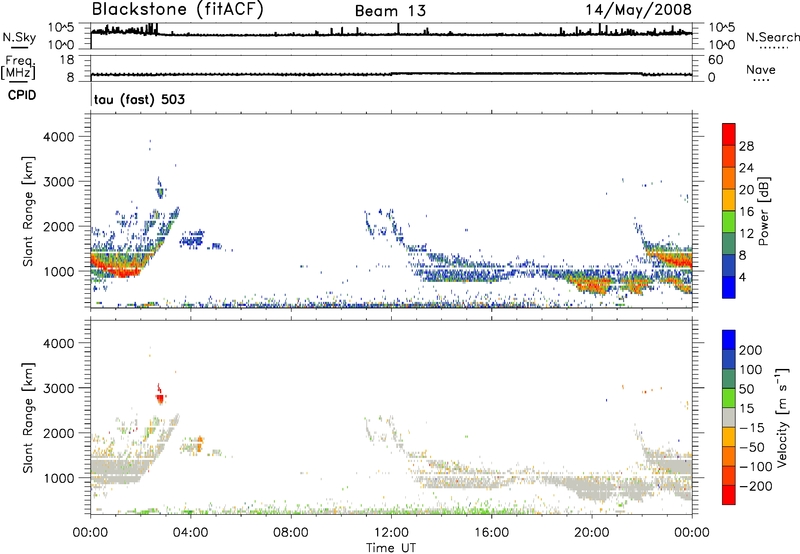This screenshot has width=800, height=554.
Task: Click the "1000" tick in the velocity panel
Action: click(59, 478)
